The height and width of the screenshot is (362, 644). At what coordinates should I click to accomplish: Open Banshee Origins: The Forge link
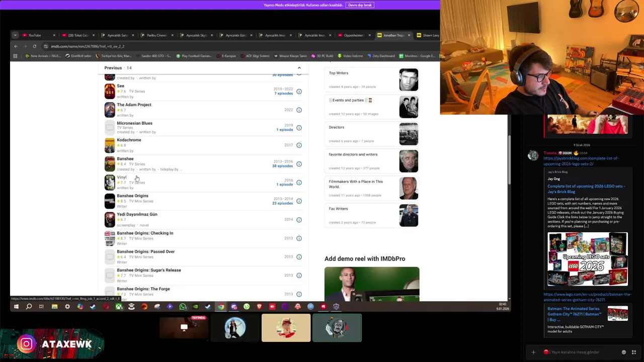tap(143, 289)
